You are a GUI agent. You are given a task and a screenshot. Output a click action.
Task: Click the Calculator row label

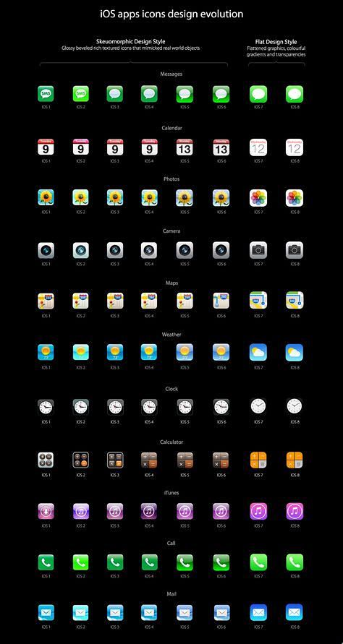[x=171, y=442]
